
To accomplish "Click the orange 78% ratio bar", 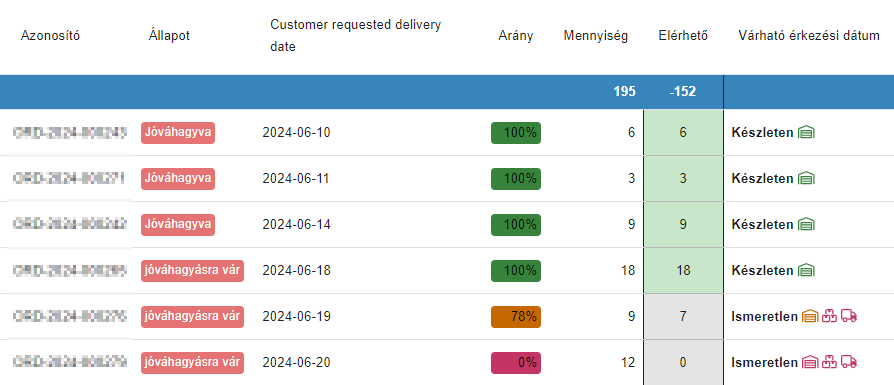I will tap(515, 317).
